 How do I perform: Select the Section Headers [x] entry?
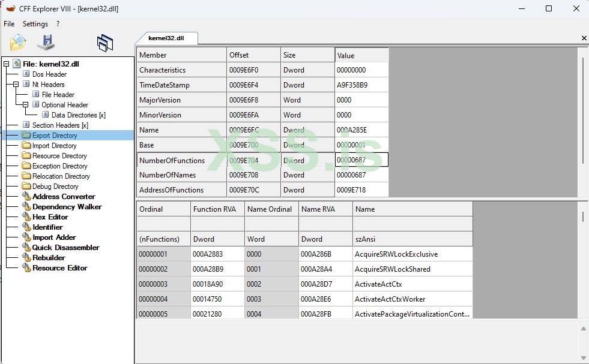60,125
